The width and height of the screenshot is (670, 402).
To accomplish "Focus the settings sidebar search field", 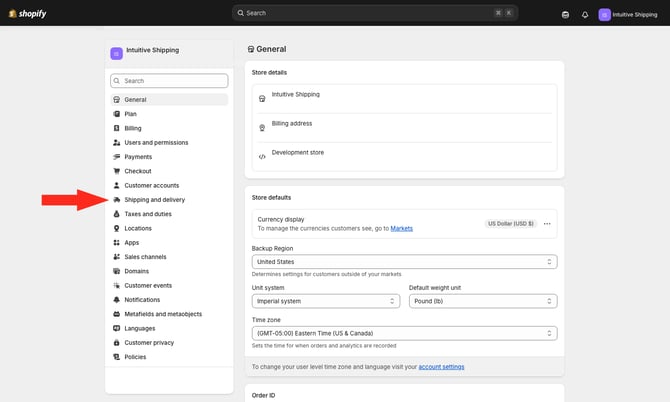I will [x=169, y=81].
